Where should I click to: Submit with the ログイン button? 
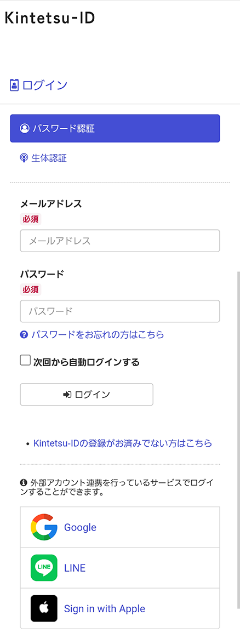87,395
